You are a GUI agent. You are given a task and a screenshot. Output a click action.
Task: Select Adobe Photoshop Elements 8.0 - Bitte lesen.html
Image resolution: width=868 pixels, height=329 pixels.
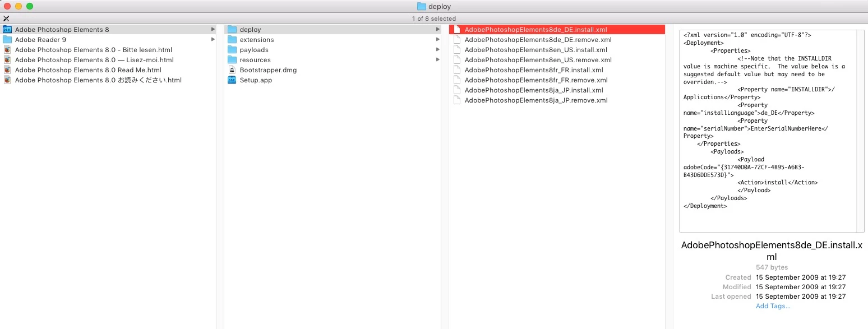94,50
